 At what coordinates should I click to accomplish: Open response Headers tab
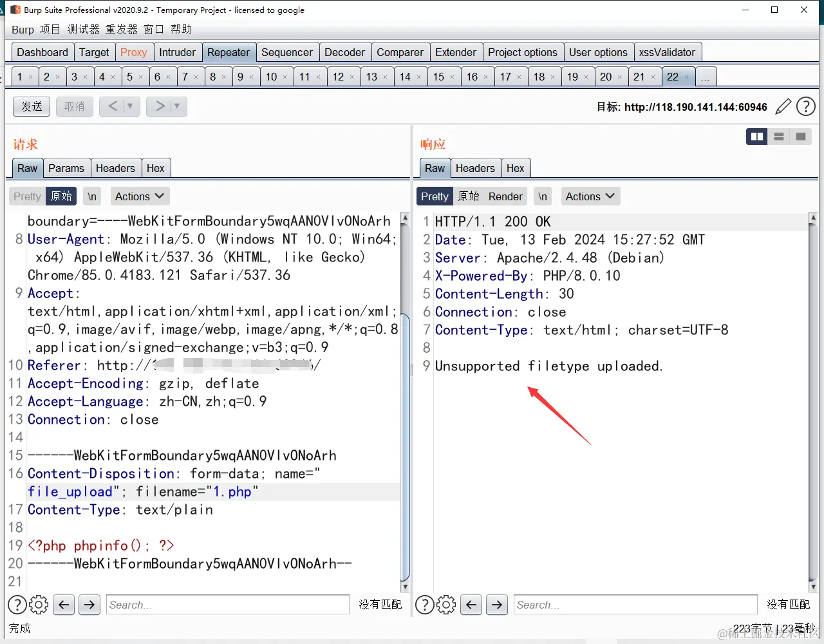click(475, 168)
